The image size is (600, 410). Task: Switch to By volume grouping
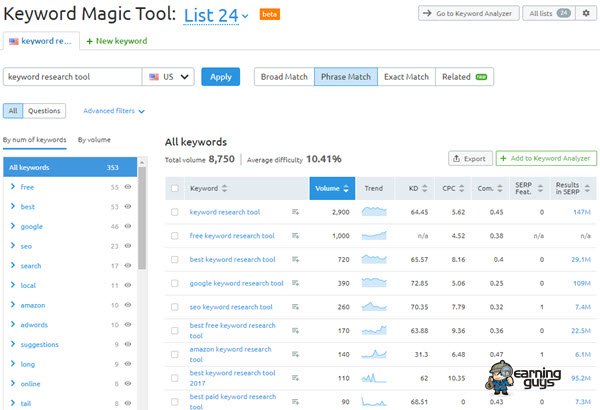[94, 140]
